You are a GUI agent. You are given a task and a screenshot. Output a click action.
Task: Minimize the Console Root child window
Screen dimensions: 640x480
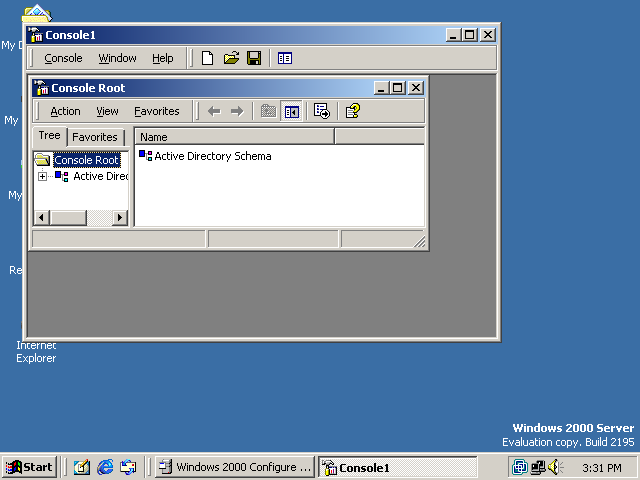381,88
